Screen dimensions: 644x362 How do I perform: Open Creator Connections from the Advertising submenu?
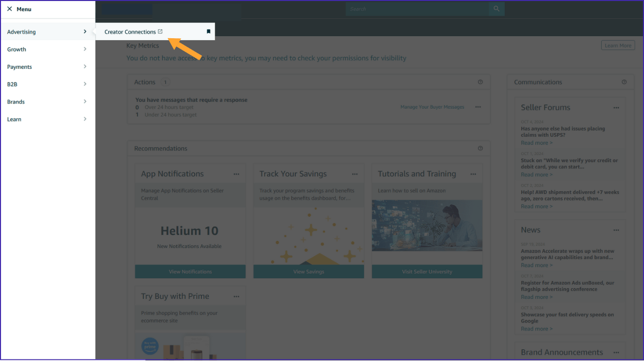130,31
